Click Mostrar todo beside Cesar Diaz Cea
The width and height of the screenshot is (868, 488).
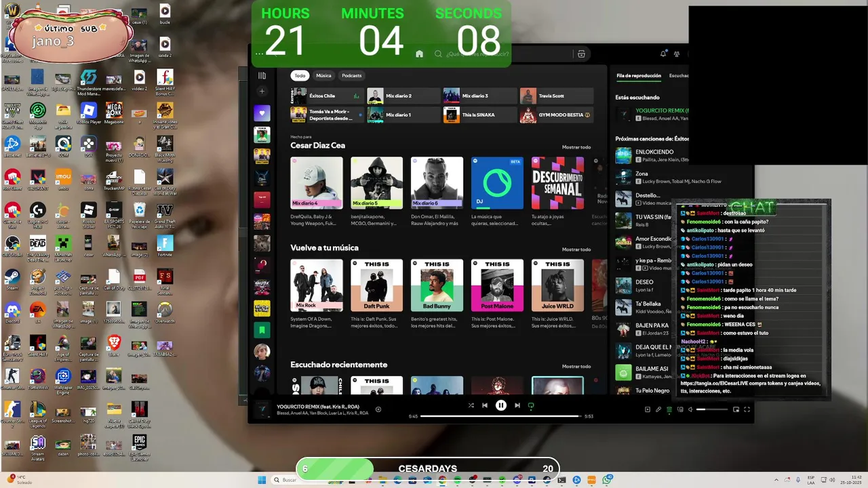click(x=576, y=147)
